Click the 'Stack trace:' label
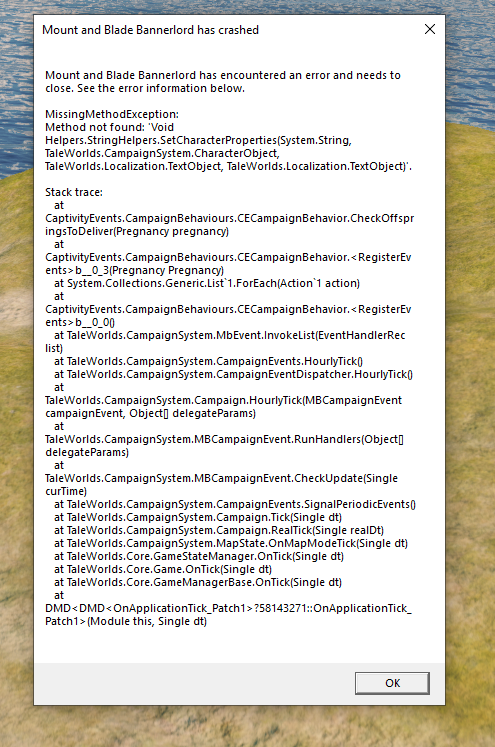495x747 pixels. [74, 192]
